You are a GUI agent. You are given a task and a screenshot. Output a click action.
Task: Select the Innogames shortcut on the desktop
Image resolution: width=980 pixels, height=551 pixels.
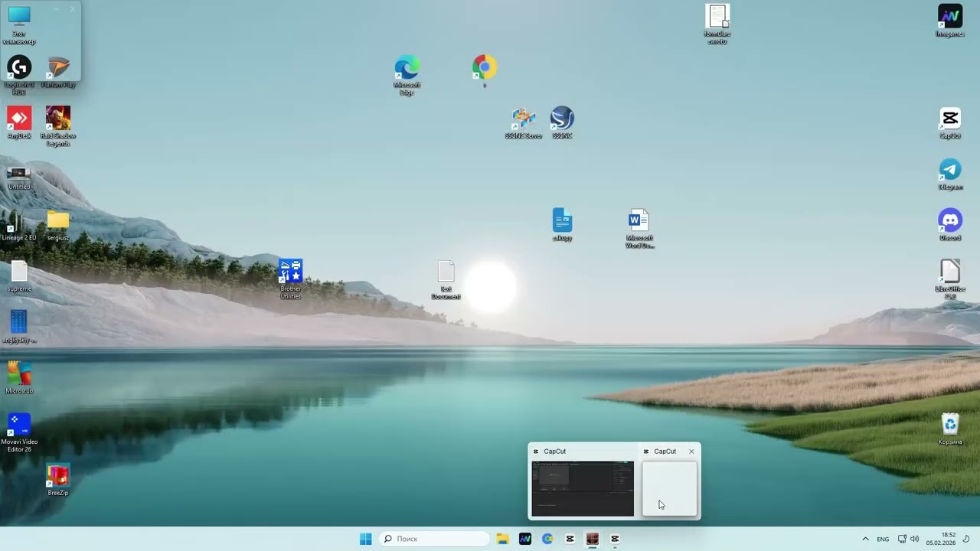(950, 21)
